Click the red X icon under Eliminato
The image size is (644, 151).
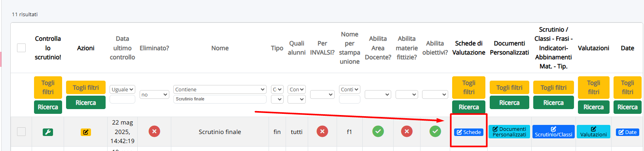(154, 131)
